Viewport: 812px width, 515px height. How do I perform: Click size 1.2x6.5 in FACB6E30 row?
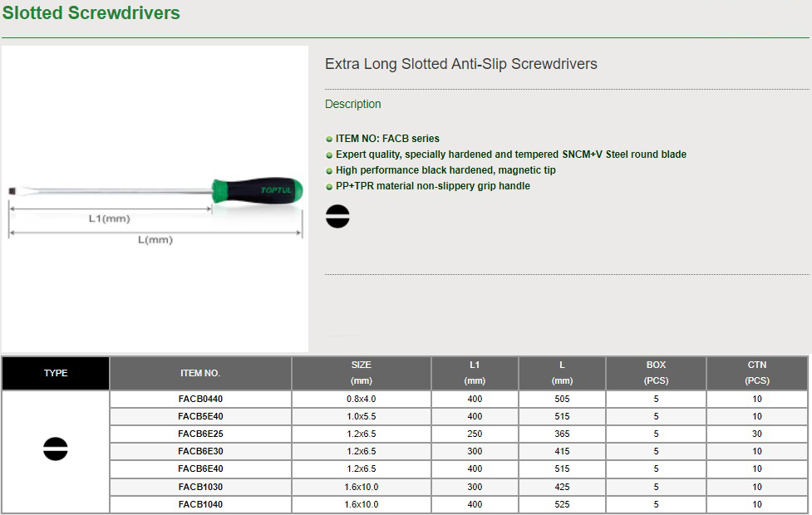click(362, 451)
